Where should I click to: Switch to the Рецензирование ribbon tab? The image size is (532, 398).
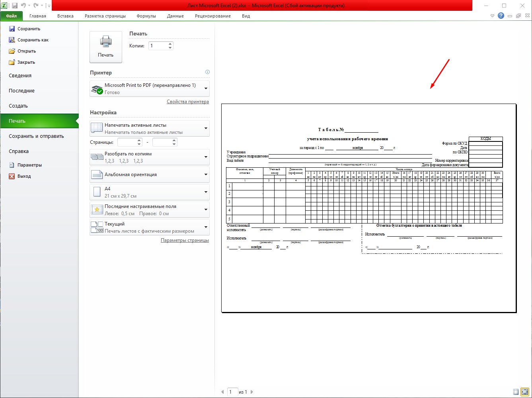(213, 16)
